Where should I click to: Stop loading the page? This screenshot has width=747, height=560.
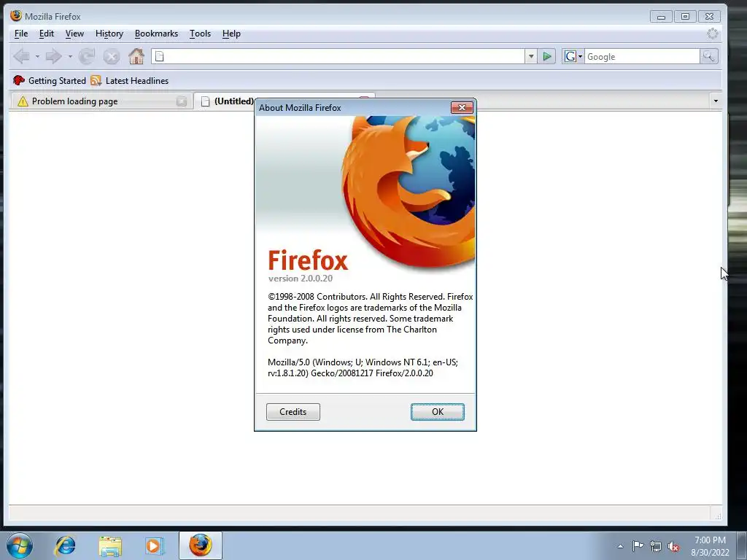pos(112,57)
